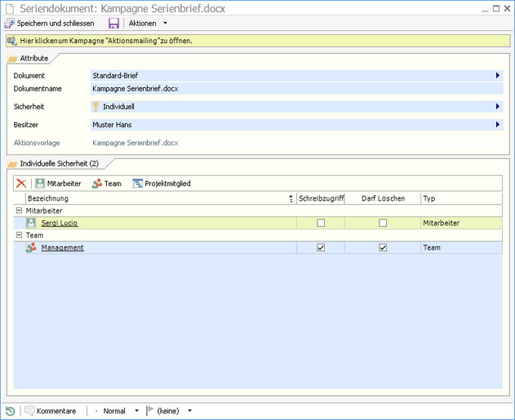Image resolution: width=515 pixels, height=420 pixels.
Task: Uncheck Darf Löschen for Management team
Action: tap(382, 247)
